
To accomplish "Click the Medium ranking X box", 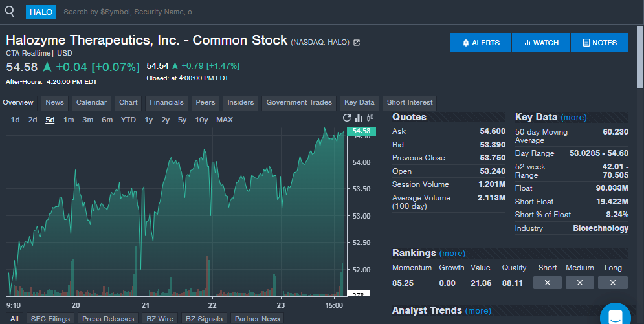I will coord(580,283).
